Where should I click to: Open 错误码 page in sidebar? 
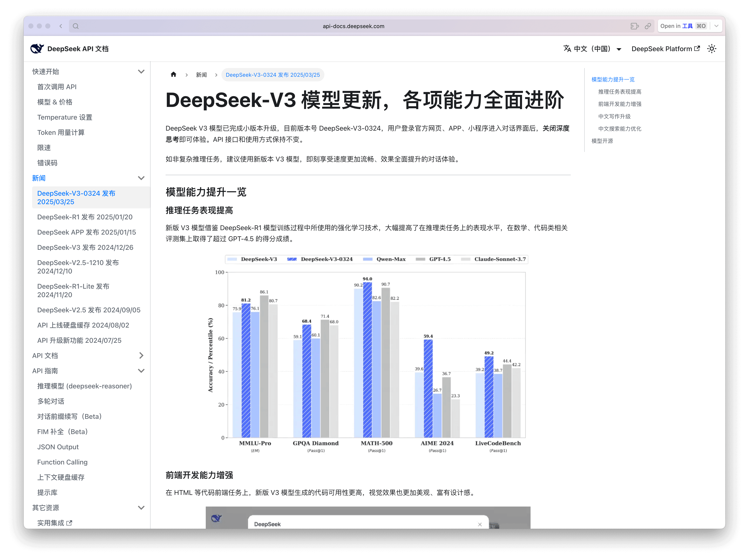pyautogui.click(x=47, y=163)
